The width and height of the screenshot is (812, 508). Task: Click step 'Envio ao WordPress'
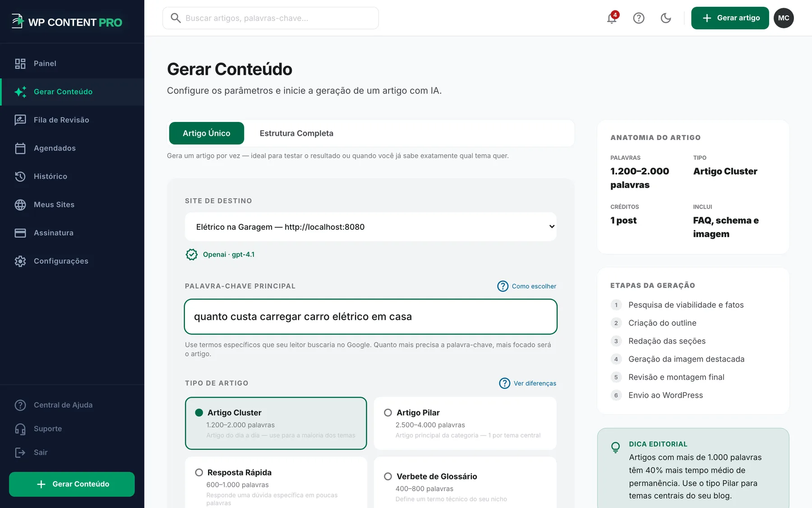point(665,395)
